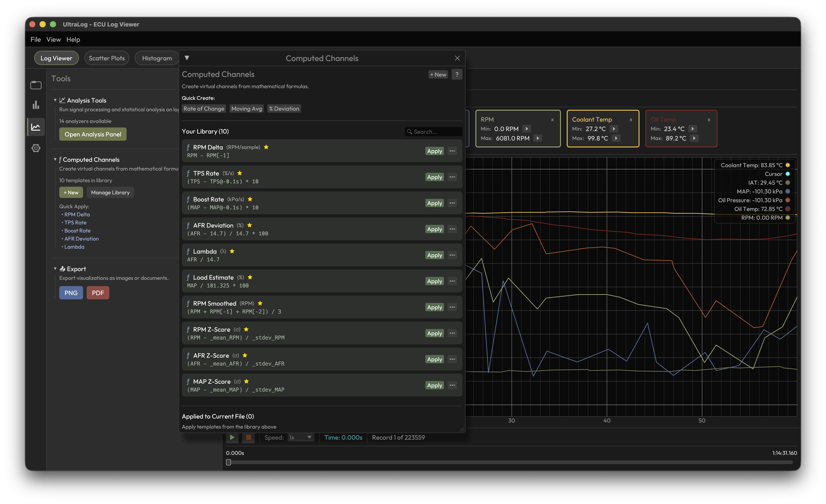Jump to RPM max value arrow

click(538, 138)
